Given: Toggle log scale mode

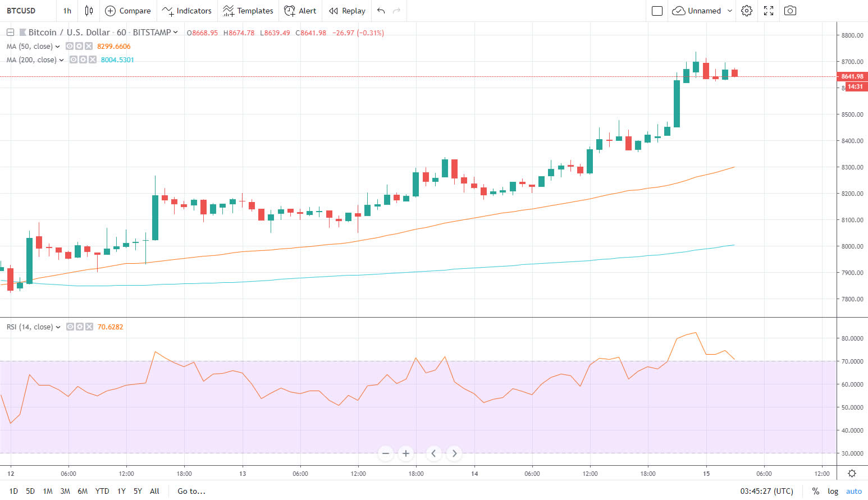Looking at the screenshot, I should [x=833, y=491].
